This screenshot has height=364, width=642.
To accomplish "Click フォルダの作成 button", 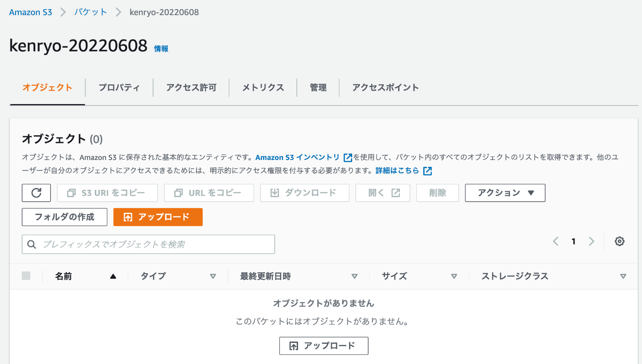I will coord(65,217).
